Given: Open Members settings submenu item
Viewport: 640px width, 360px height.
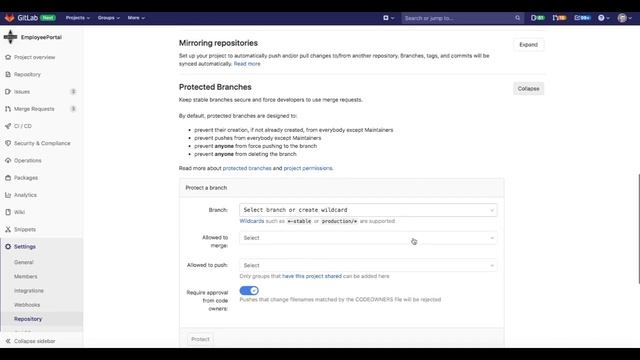Looking at the screenshot, I should (x=26, y=276).
